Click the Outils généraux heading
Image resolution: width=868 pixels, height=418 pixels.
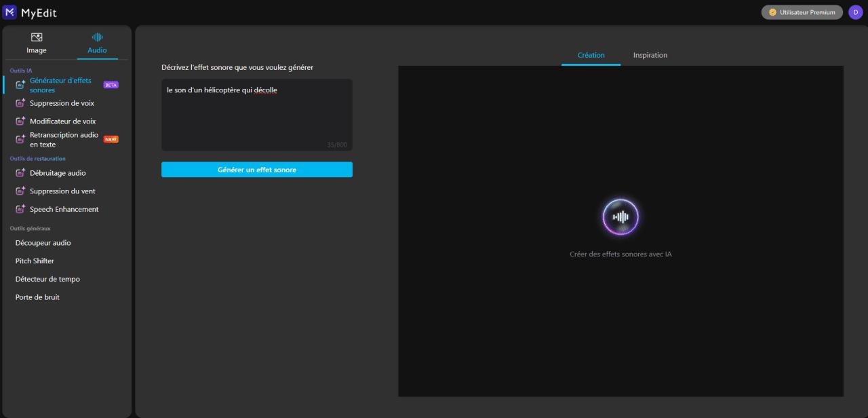click(31, 229)
